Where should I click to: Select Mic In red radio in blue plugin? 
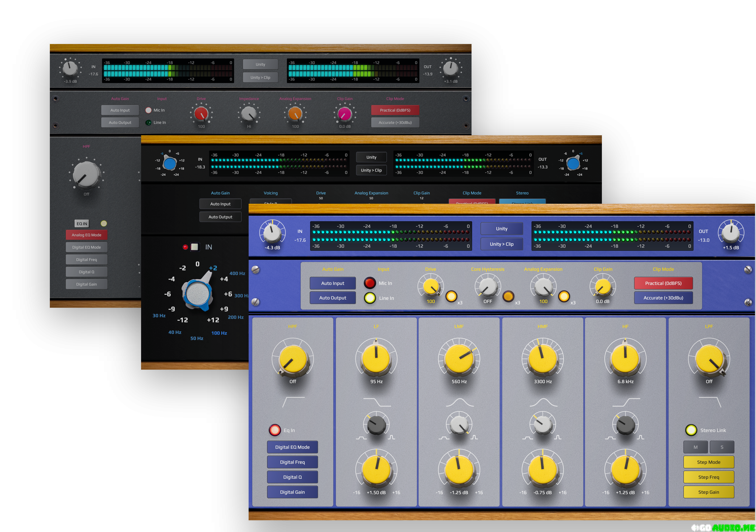coord(370,283)
